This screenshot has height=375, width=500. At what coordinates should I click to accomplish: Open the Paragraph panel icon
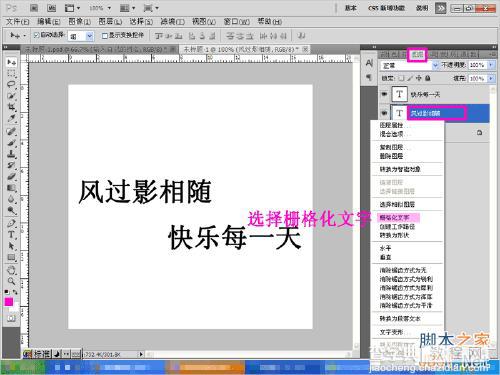point(369,78)
